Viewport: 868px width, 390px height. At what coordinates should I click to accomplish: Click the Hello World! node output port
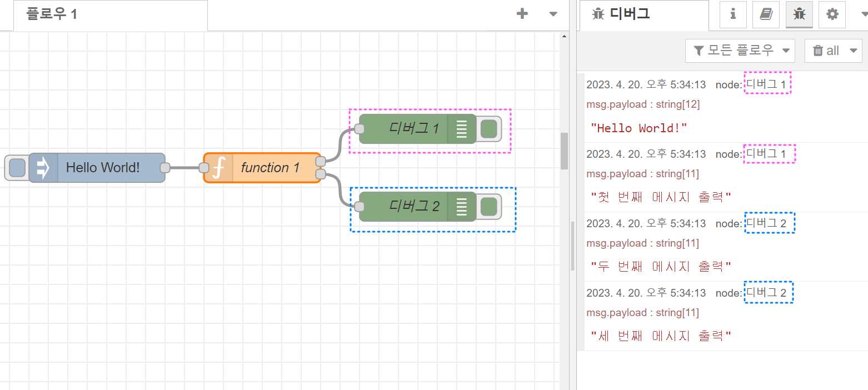[x=164, y=168]
